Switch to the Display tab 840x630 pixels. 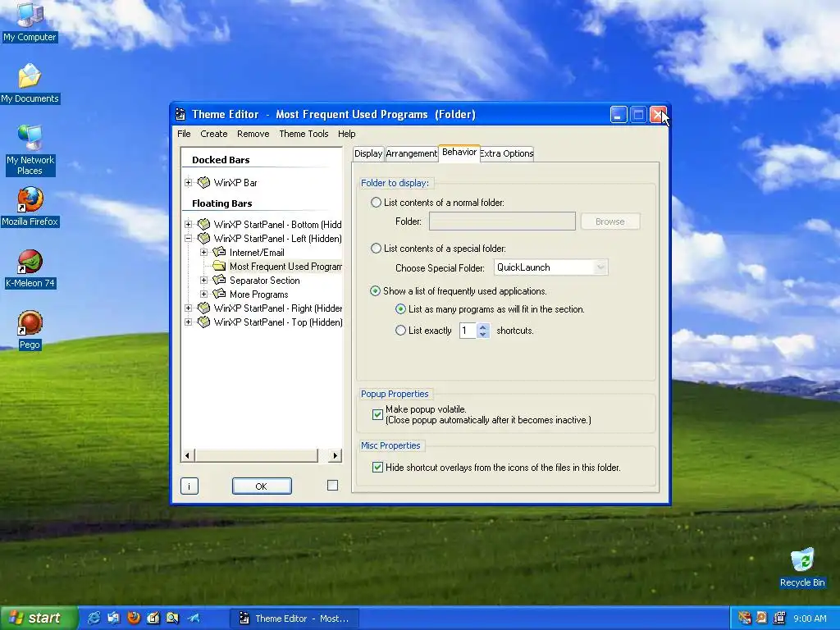point(368,153)
